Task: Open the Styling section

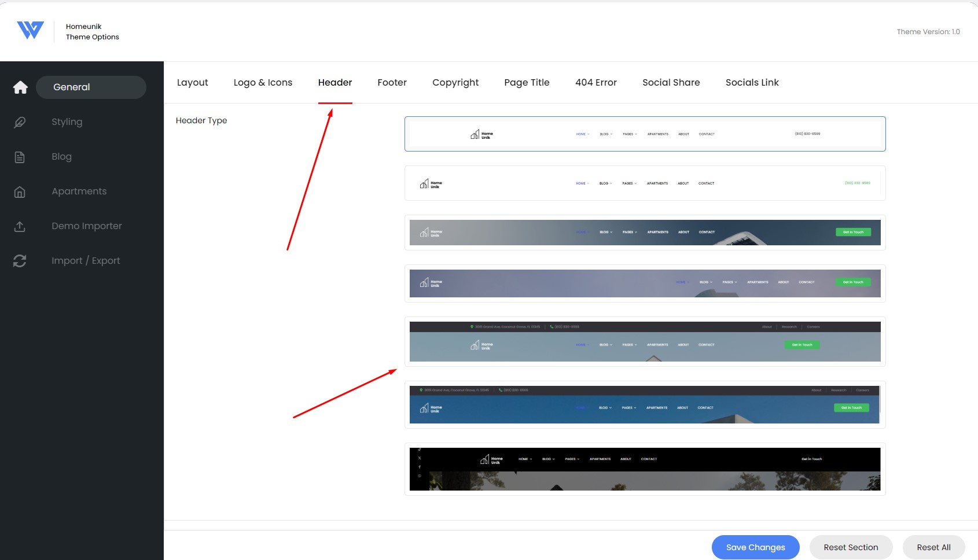Action: (67, 122)
